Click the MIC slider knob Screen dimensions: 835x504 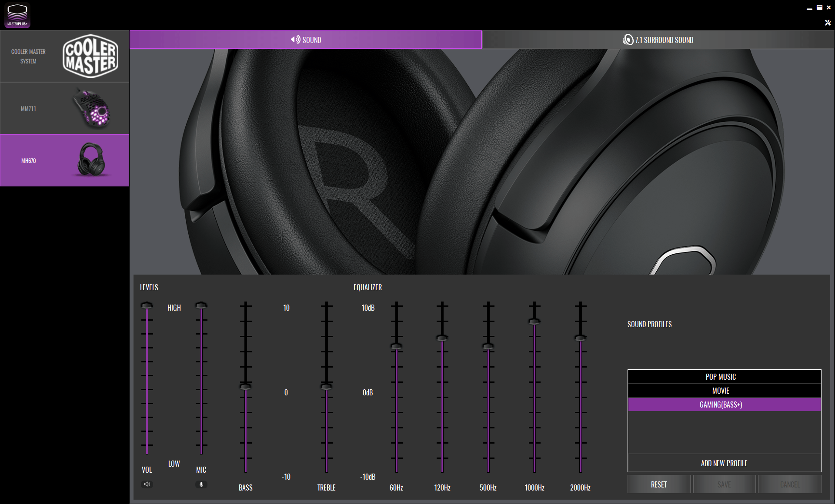[201, 305]
